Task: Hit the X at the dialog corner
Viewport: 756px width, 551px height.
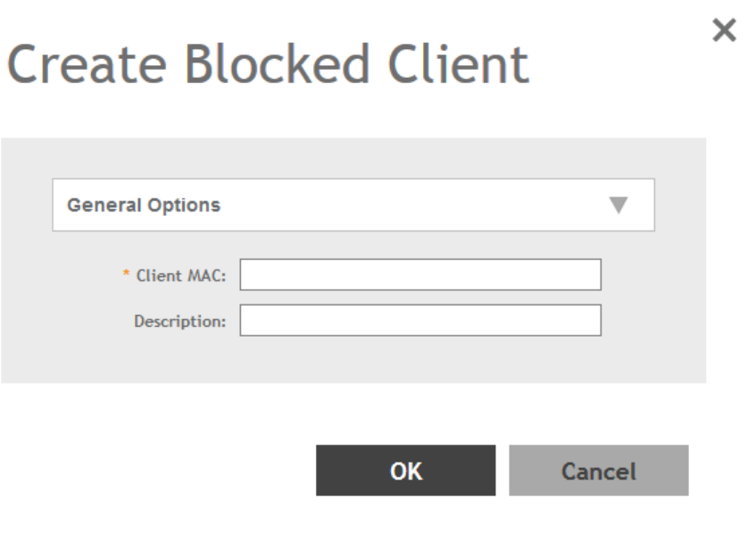Action: (727, 33)
